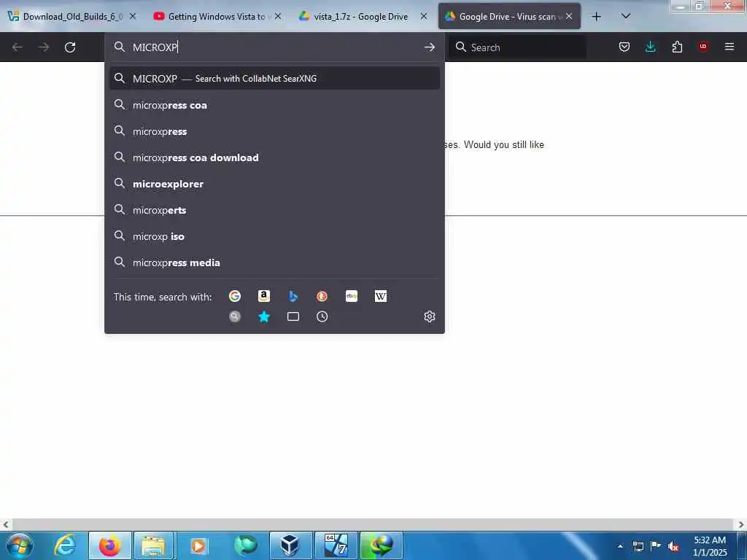Viewport: 747px width, 560px height.
Task: Search this time with eBay icon
Action: (x=352, y=296)
